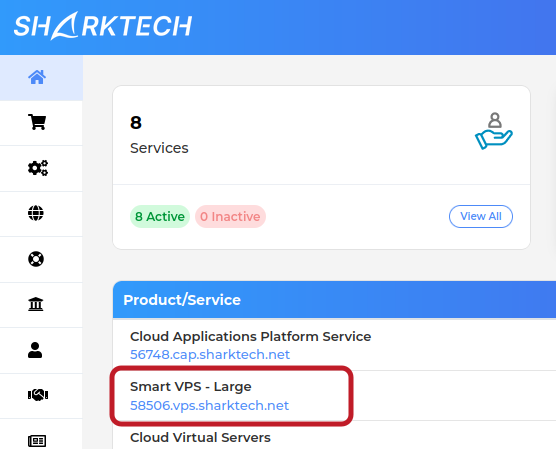Open the affiliates handshake sidebar icon

(x=38, y=395)
